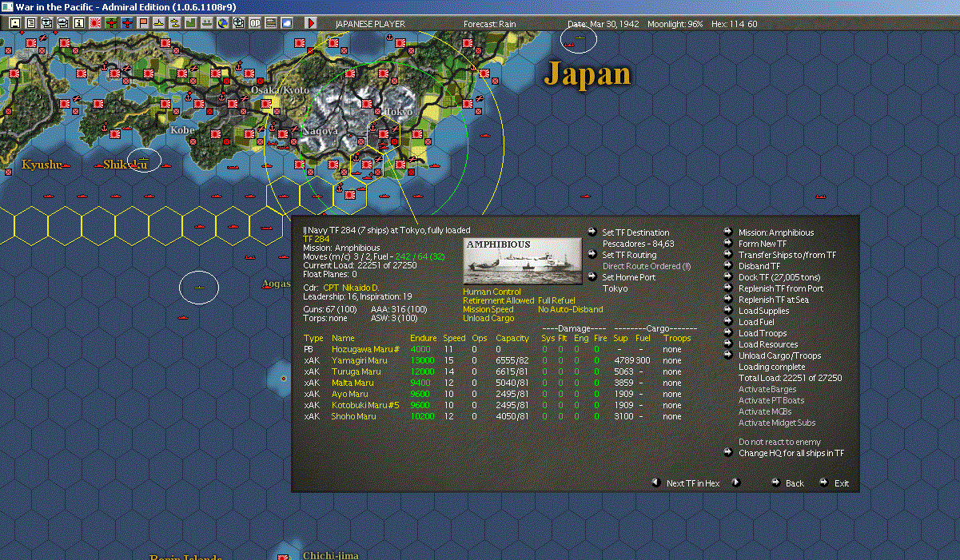Click the arrow next to Load Fuel
Image resolution: width=960 pixels, height=560 pixels.
[728, 322]
